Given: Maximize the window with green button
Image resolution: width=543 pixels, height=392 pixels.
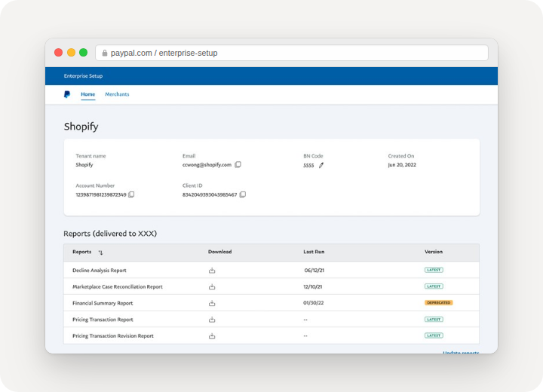Looking at the screenshot, I should point(84,52).
